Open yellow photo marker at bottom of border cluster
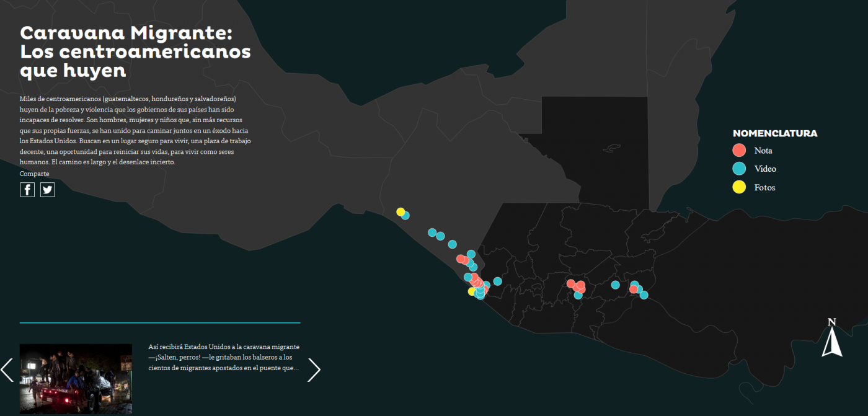This screenshot has height=416, width=868. coord(472,291)
